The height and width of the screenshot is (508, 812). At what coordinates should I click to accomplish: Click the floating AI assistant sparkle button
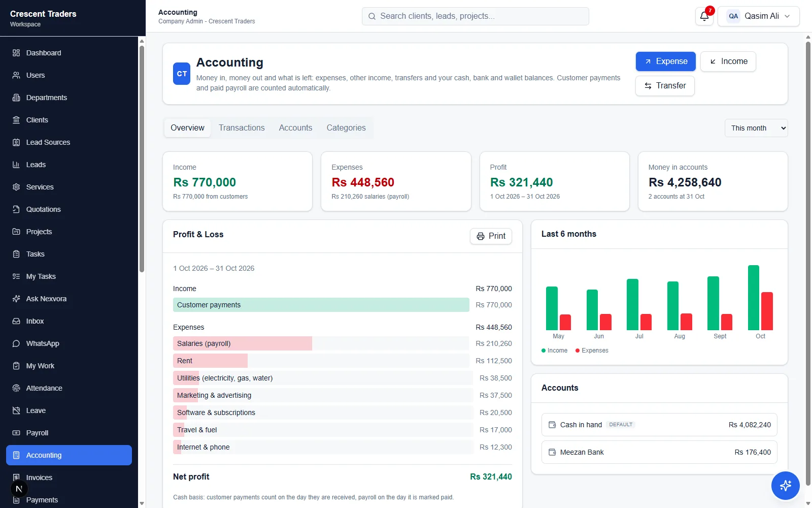pos(786,486)
